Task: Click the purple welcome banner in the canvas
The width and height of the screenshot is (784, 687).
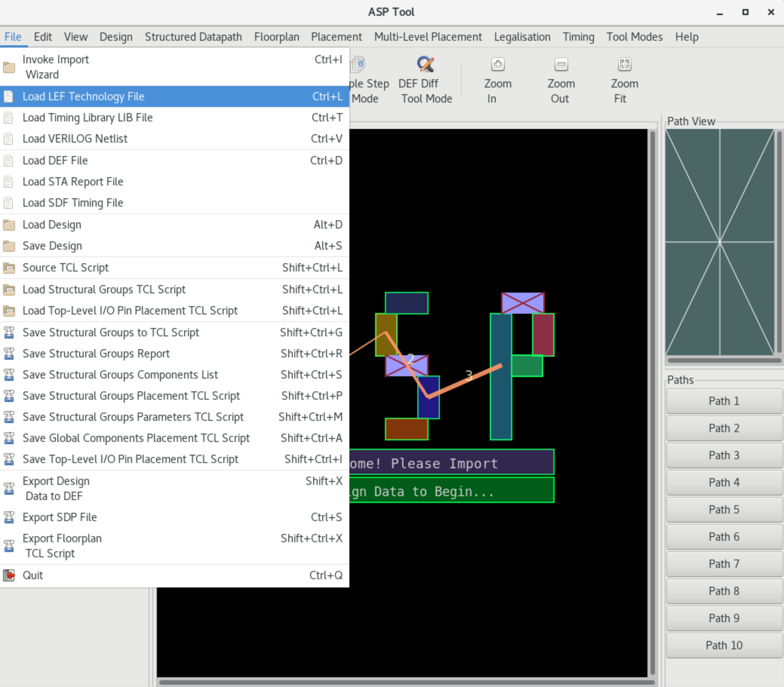Action: [x=452, y=462]
